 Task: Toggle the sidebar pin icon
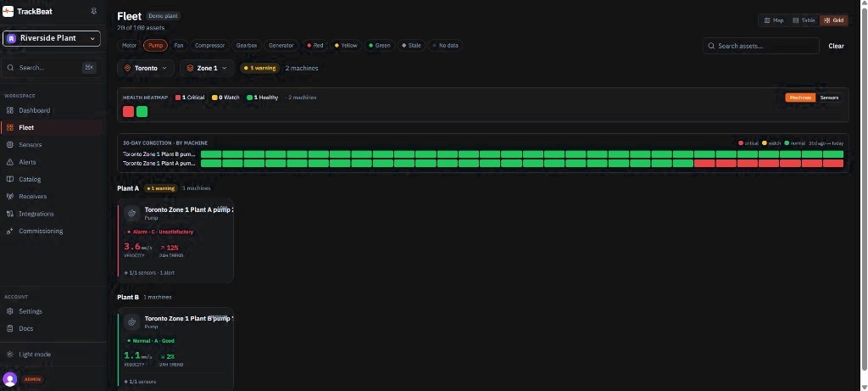tap(93, 11)
